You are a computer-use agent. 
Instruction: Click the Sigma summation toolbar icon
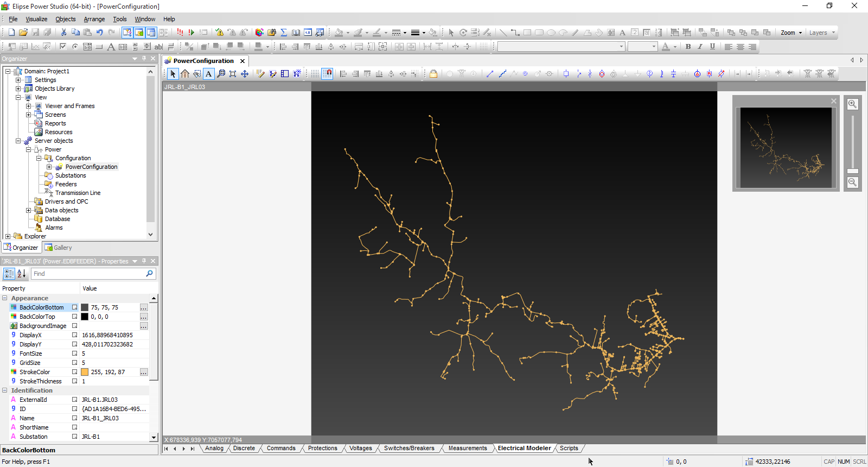coord(284,33)
